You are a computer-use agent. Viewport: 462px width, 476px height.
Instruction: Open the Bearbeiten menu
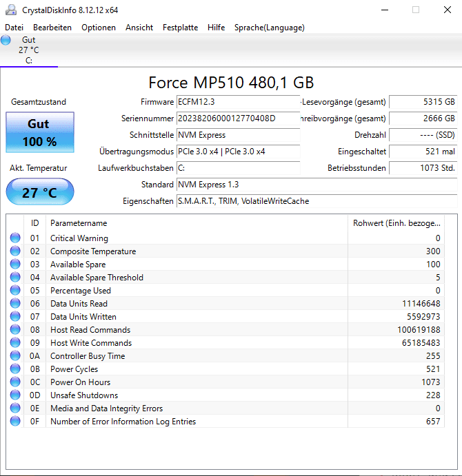(x=52, y=28)
